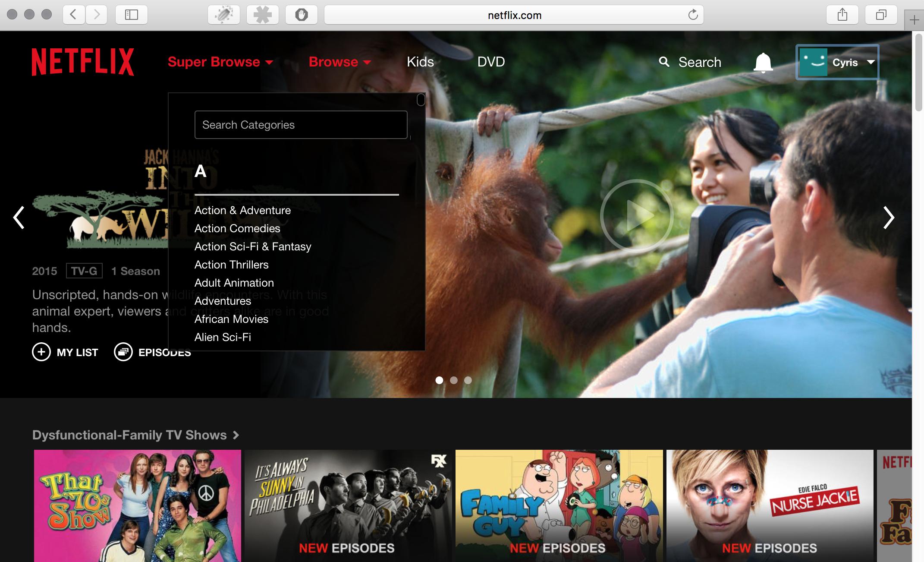Viewport: 924px width, 562px height.
Task: Click the netflix.com address bar
Action: [x=514, y=15]
